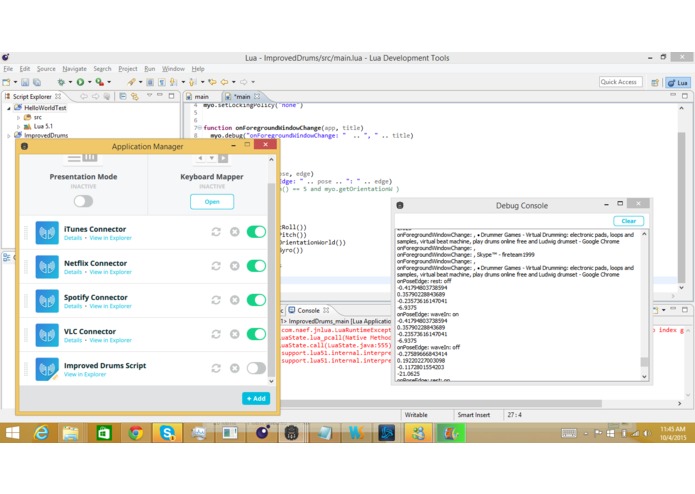Screen dimensions: 695x494
Task: Enable the Improved Drums Script toggle
Action: point(256,368)
